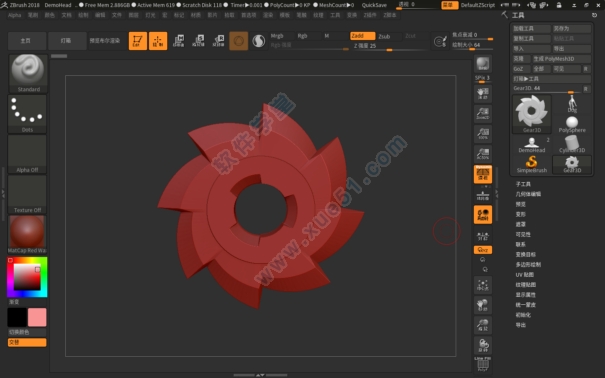Expand the 多边形绘制 subpalette
The width and height of the screenshot is (605, 378).
pyautogui.click(x=528, y=265)
